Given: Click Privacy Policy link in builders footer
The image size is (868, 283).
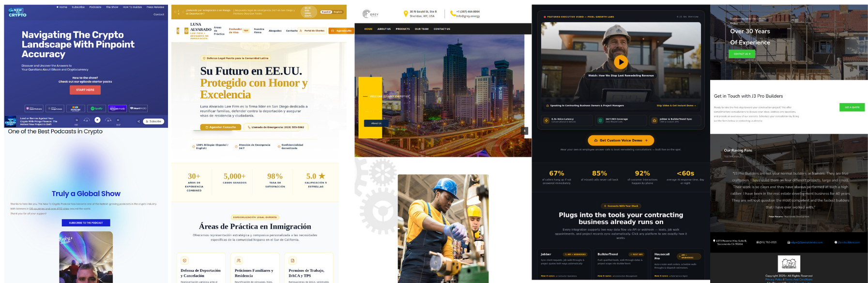Looking at the screenshot, I should pyautogui.click(x=774, y=279).
